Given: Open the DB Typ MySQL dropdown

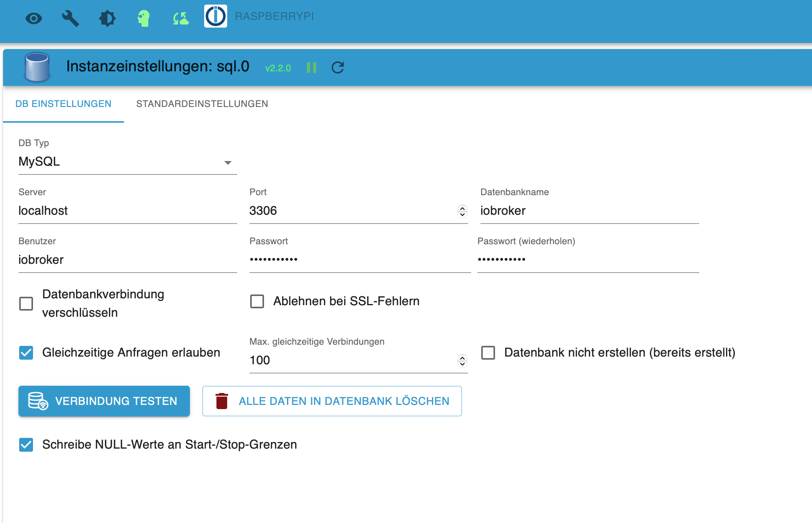Looking at the screenshot, I should pyautogui.click(x=127, y=162).
